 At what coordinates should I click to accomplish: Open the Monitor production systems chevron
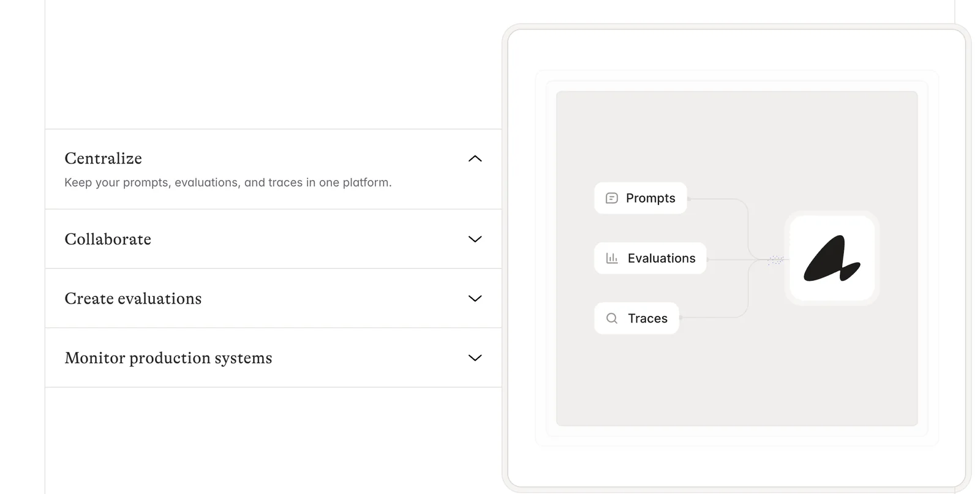[475, 357]
